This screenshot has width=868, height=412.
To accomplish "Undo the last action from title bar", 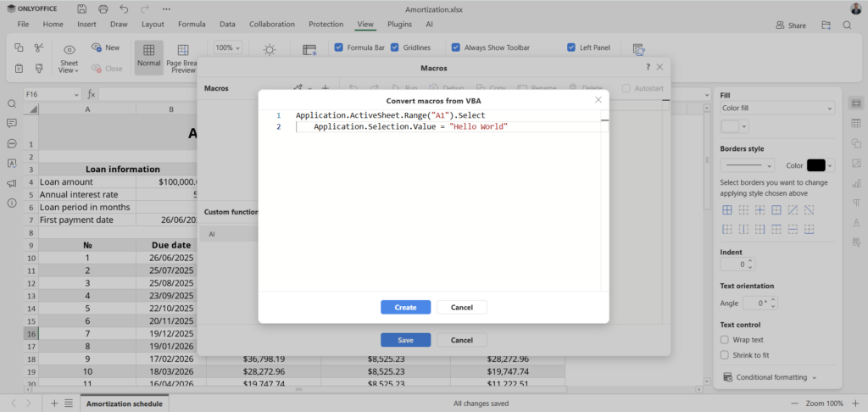I will tap(124, 8).
